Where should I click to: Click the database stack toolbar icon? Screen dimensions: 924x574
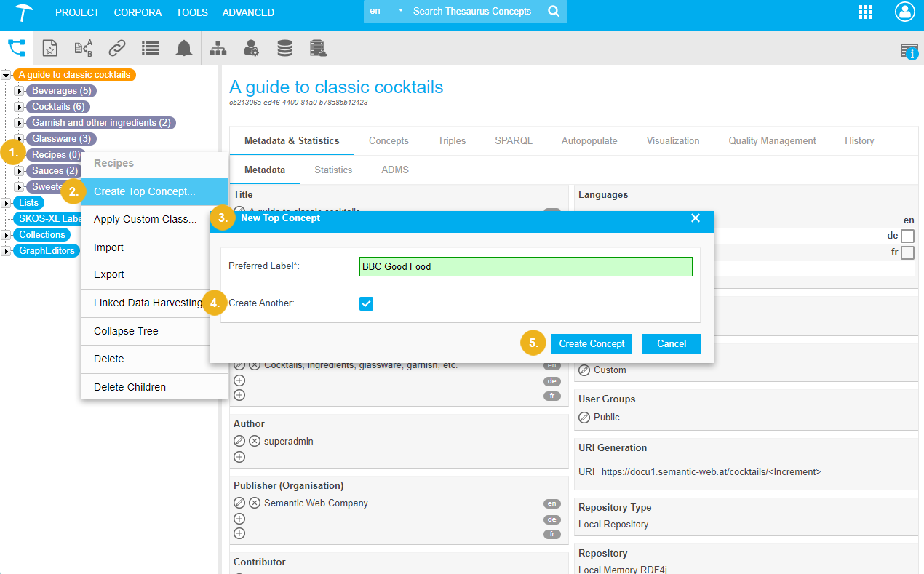tap(284, 48)
